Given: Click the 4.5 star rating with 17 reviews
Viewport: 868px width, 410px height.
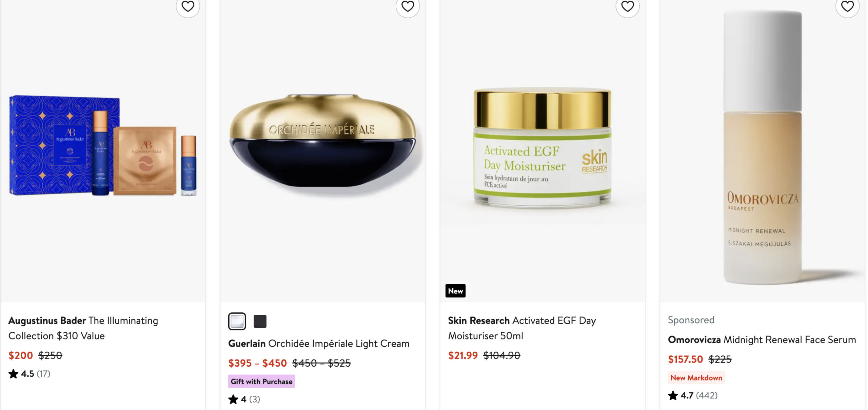Looking at the screenshot, I should pos(29,374).
